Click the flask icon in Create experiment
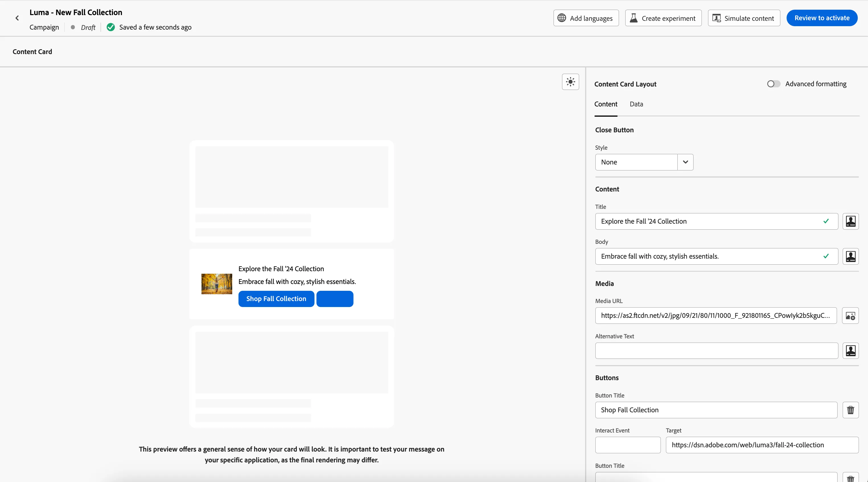 [633, 18]
